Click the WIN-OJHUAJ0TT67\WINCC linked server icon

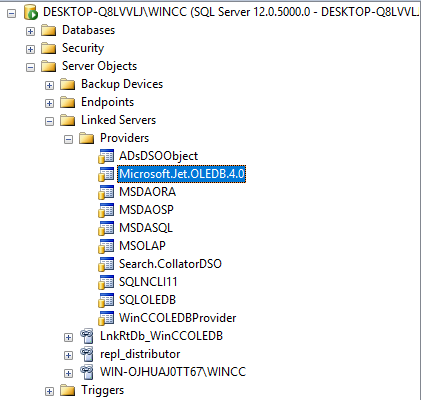87,372
